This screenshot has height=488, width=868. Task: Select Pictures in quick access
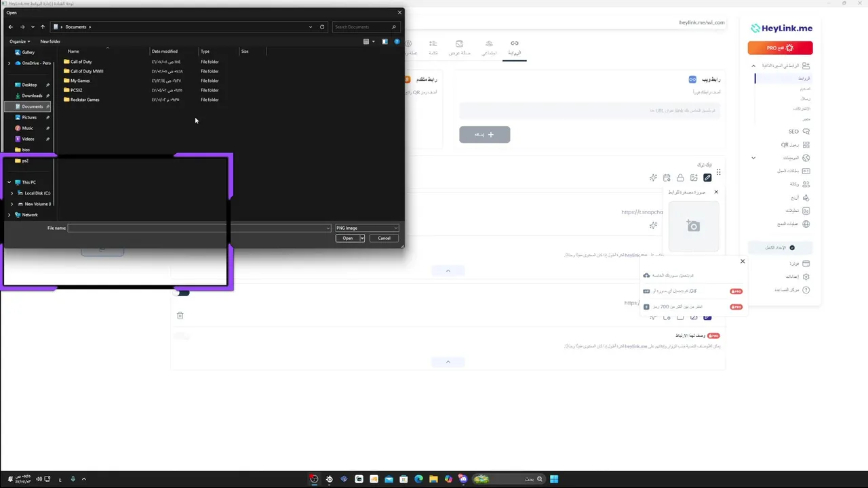tap(29, 117)
